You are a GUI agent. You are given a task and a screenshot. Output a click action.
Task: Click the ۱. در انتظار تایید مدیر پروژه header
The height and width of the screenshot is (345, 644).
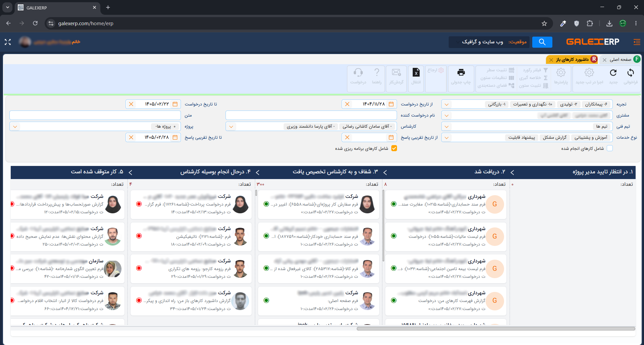pos(602,172)
